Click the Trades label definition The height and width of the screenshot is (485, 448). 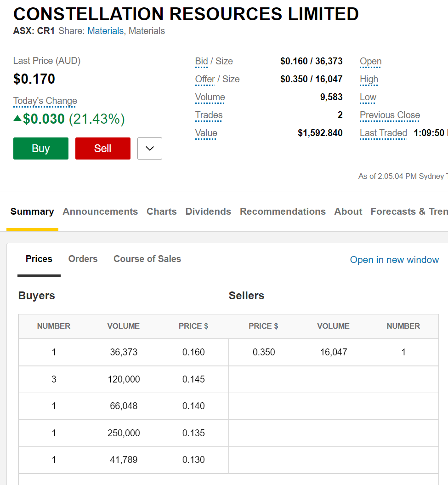(x=209, y=115)
